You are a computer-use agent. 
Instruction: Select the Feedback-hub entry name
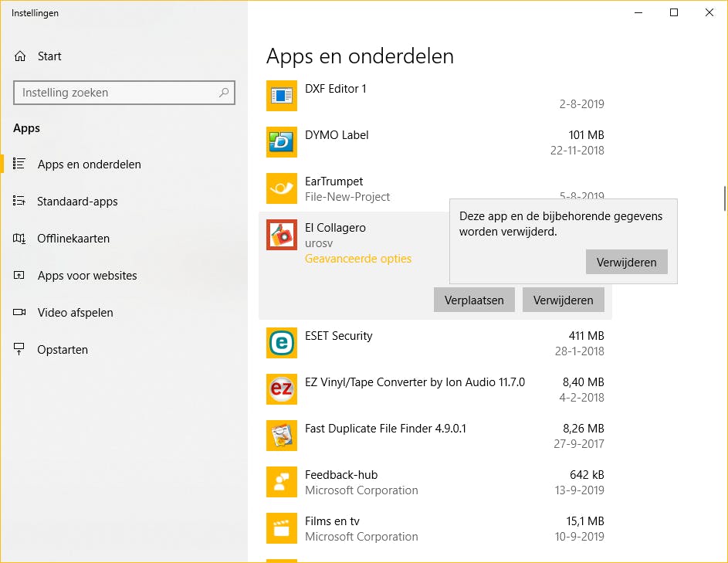tap(341, 475)
